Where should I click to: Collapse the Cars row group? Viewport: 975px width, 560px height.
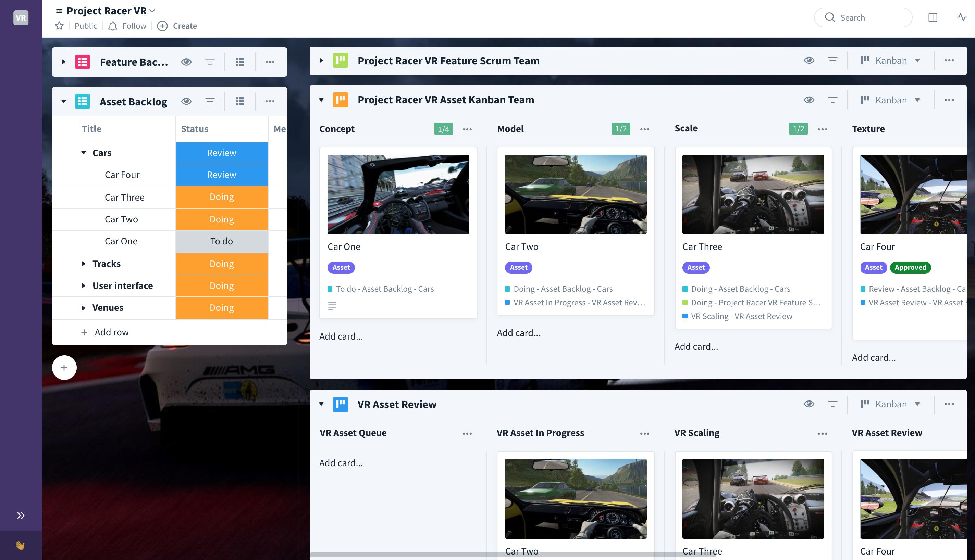coord(84,153)
